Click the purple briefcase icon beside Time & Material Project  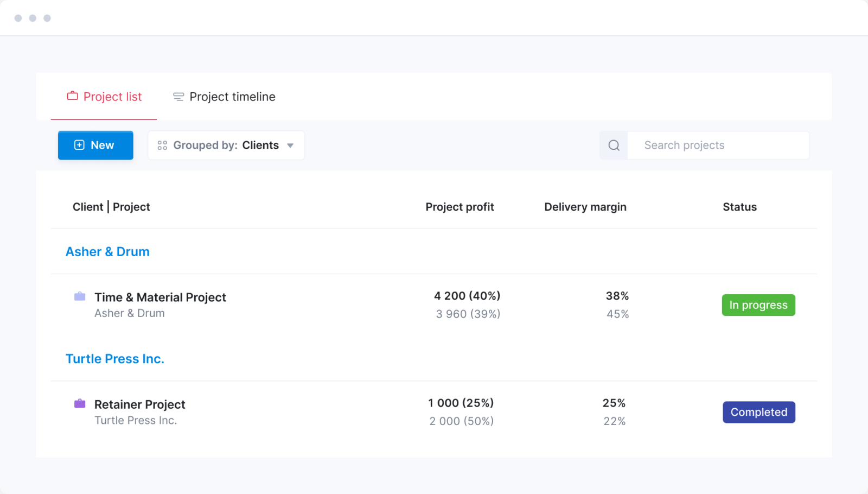coord(79,296)
